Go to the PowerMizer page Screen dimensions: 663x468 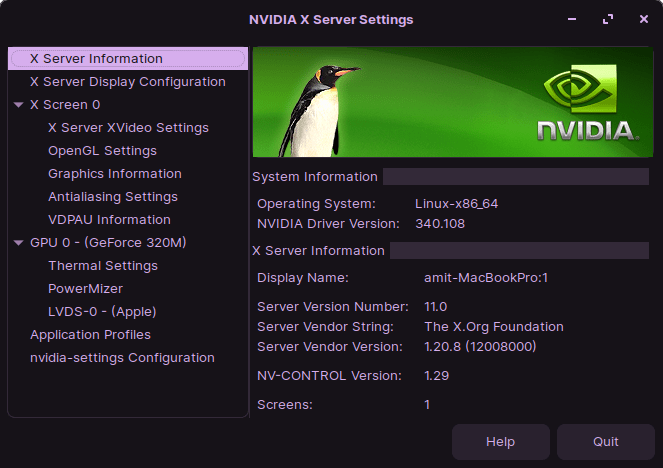tap(85, 288)
